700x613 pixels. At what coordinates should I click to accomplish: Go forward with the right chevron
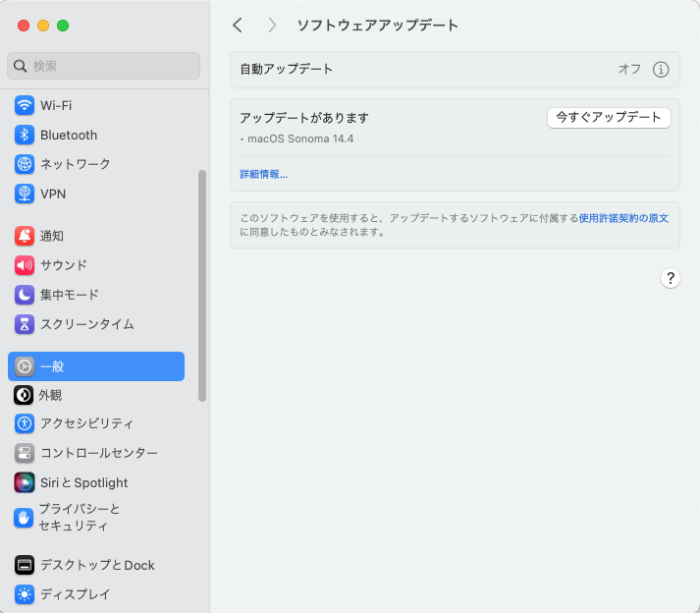click(272, 26)
